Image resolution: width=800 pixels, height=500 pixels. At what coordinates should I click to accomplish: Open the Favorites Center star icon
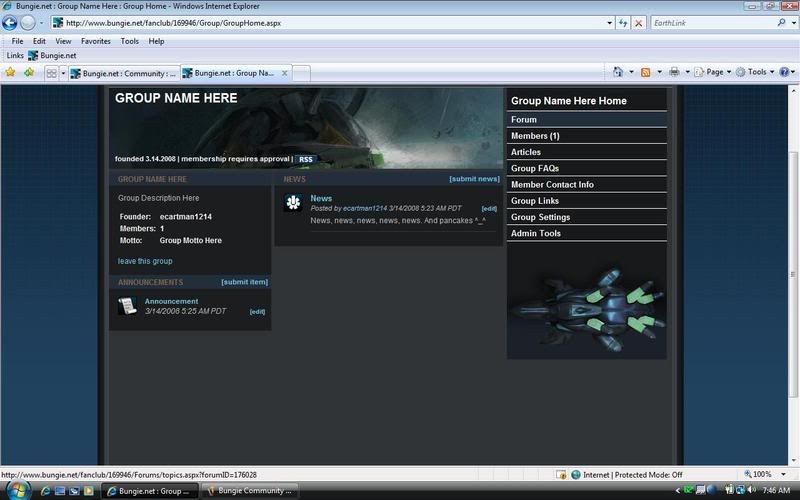(11, 73)
